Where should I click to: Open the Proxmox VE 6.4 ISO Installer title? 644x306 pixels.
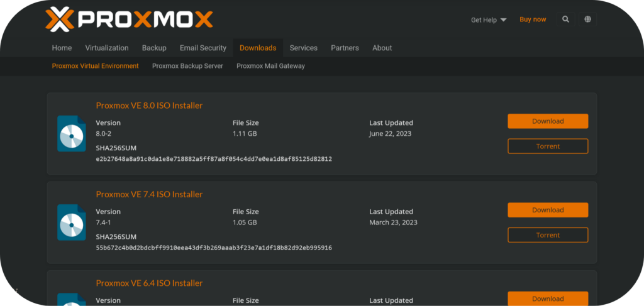point(149,283)
